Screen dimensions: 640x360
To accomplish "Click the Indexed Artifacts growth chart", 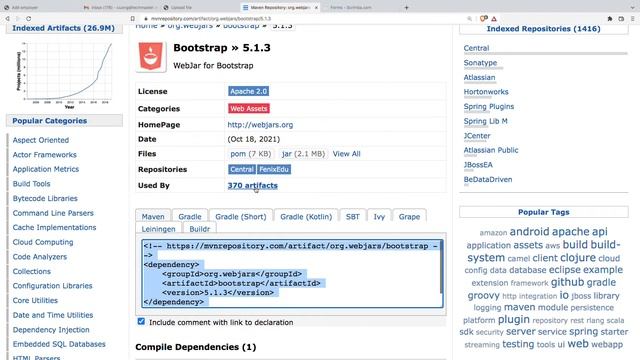I will 64,75.
